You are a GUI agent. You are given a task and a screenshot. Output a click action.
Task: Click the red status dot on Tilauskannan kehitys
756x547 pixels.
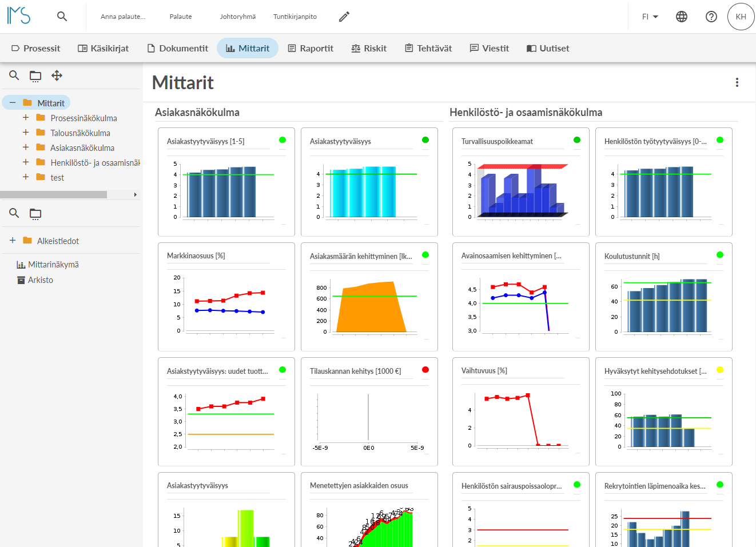pos(425,370)
